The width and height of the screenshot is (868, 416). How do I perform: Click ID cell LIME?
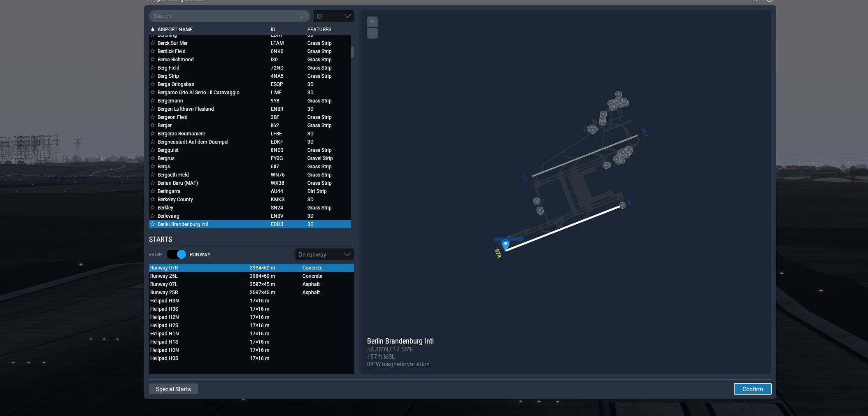click(276, 93)
